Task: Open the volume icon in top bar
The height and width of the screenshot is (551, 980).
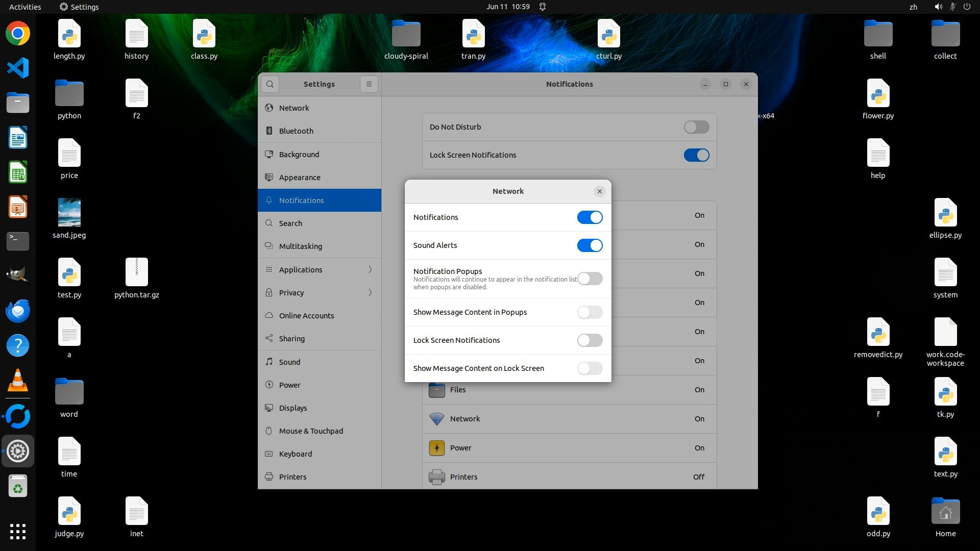Action: tap(938, 7)
